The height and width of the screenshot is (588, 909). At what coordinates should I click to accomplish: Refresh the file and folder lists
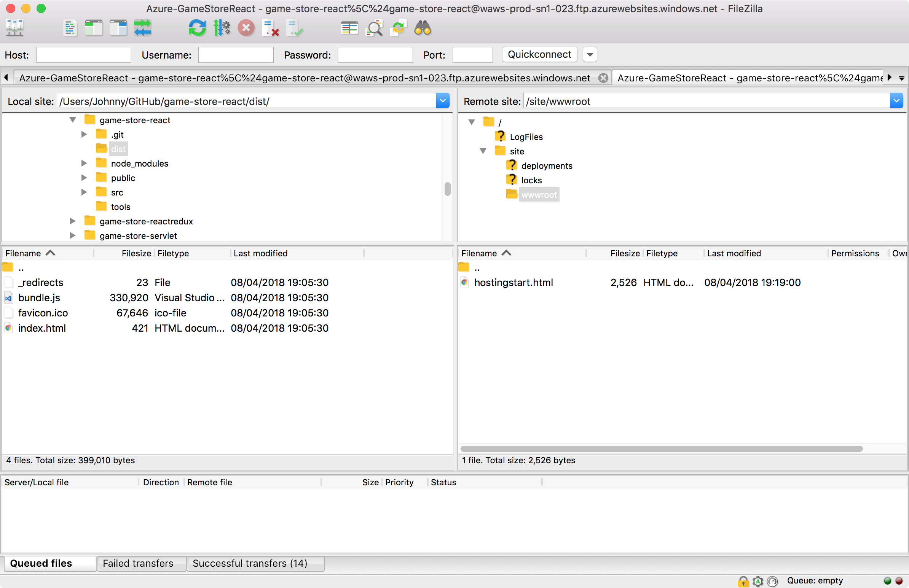click(x=198, y=28)
